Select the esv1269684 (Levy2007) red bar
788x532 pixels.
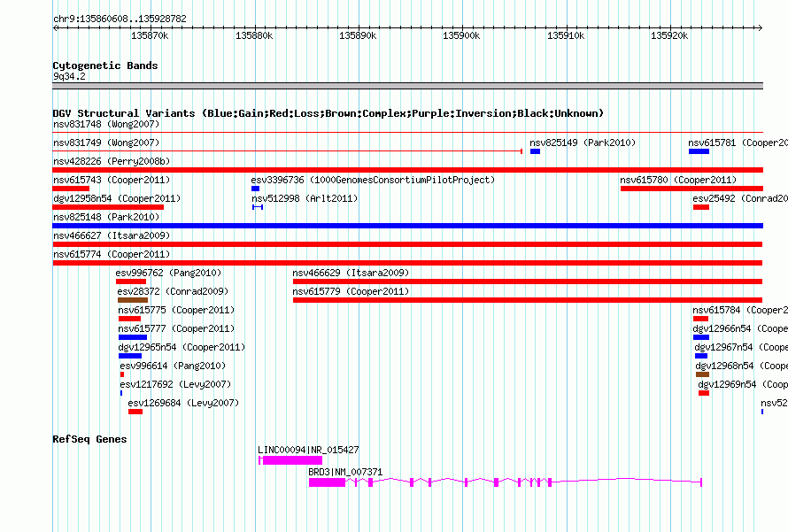[x=135, y=412]
